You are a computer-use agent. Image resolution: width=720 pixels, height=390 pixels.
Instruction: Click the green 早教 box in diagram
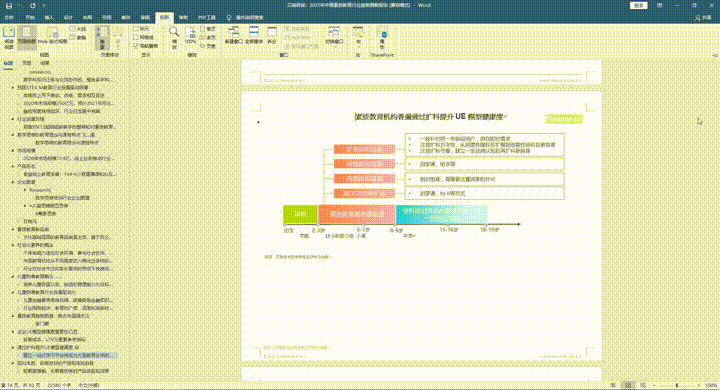pos(300,215)
